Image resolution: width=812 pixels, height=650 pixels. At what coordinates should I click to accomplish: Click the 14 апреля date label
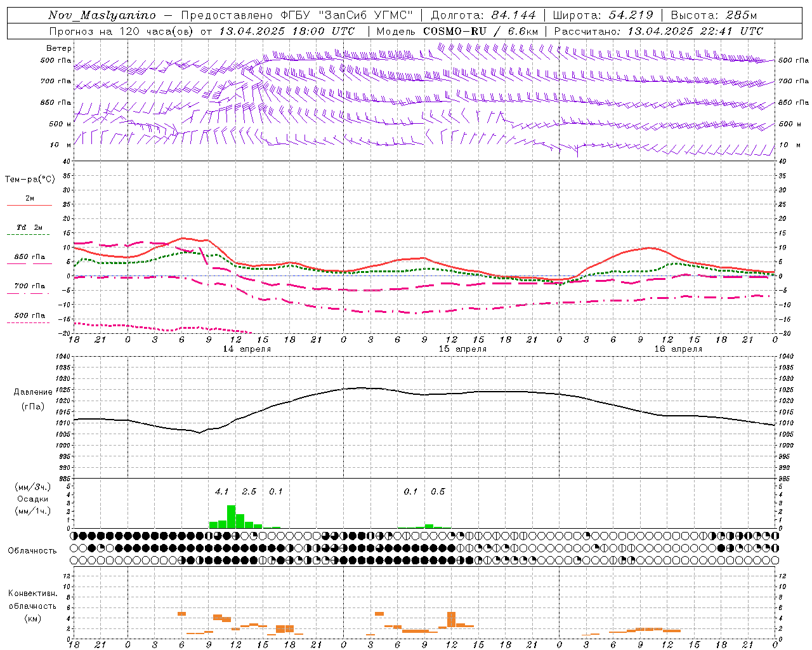coord(247,349)
